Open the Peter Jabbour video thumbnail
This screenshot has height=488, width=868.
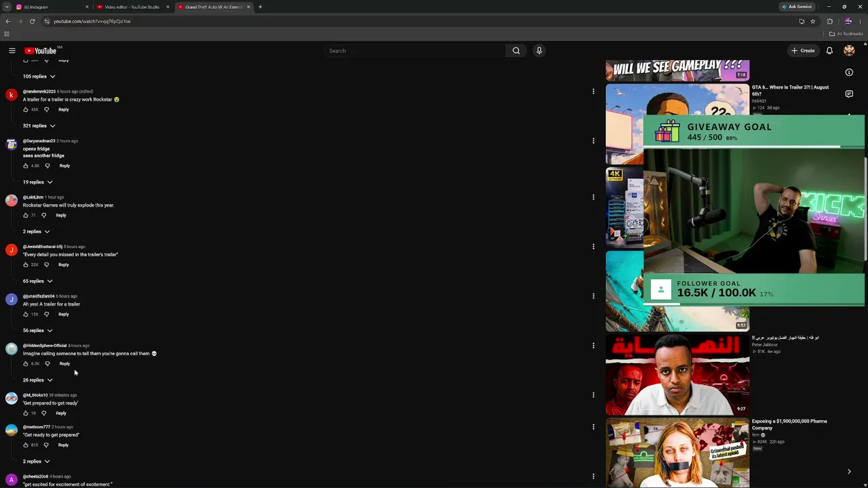pyautogui.click(x=677, y=374)
